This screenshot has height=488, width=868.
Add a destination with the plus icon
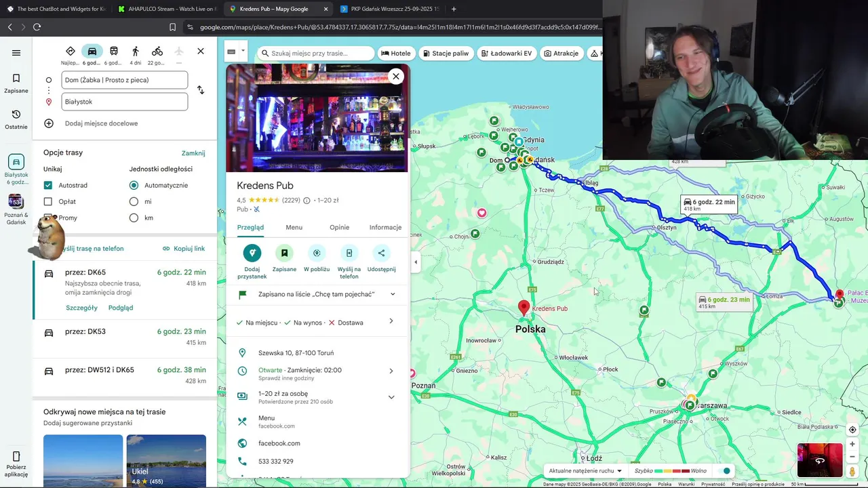[49, 123]
